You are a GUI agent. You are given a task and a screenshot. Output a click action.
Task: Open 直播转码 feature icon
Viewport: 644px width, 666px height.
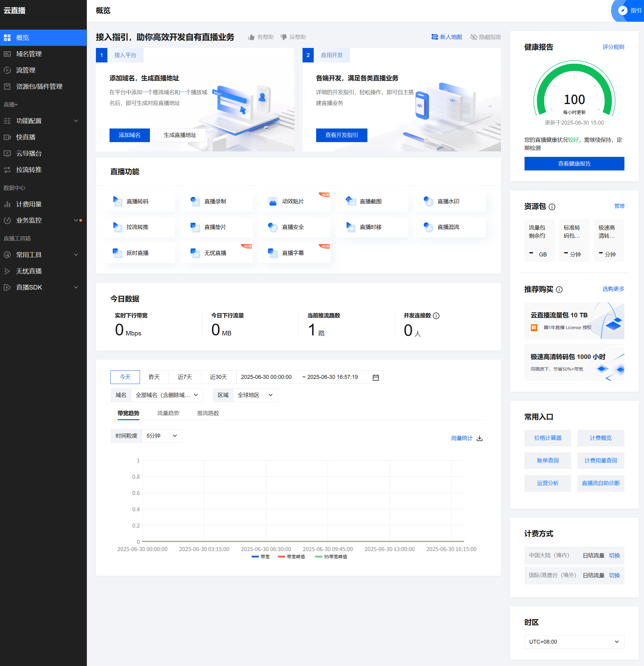(118, 201)
